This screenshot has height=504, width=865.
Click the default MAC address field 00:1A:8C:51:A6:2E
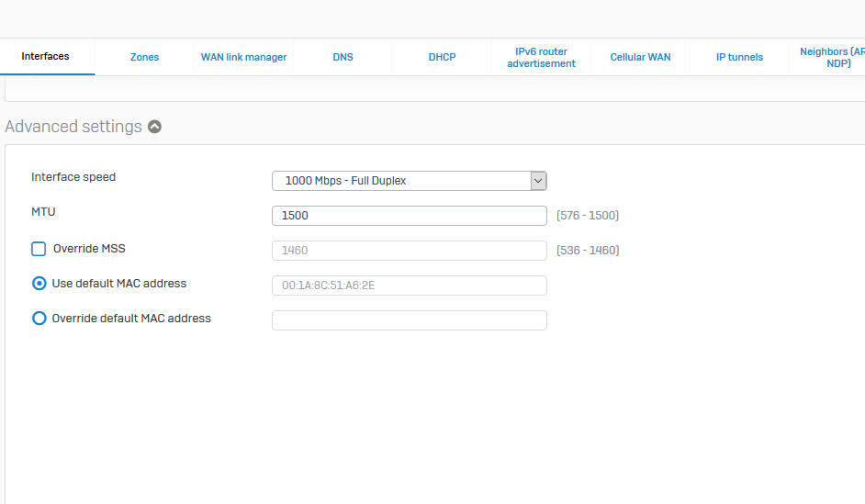click(x=409, y=286)
